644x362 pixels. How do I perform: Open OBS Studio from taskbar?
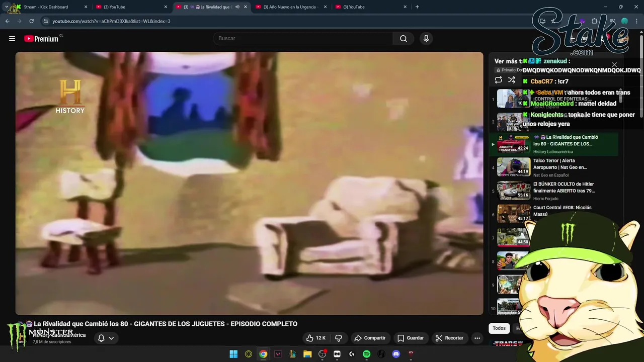(x=322, y=354)
